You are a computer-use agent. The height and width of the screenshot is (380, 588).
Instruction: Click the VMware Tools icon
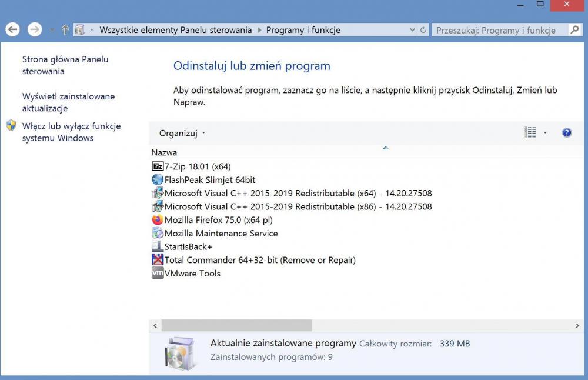tap(158, 274)
